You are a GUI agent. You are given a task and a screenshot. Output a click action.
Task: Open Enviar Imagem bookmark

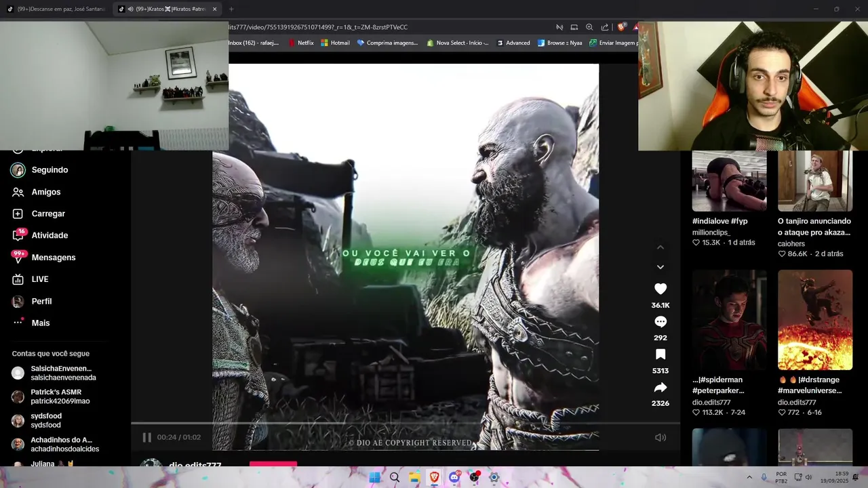(x=613, y=43)
